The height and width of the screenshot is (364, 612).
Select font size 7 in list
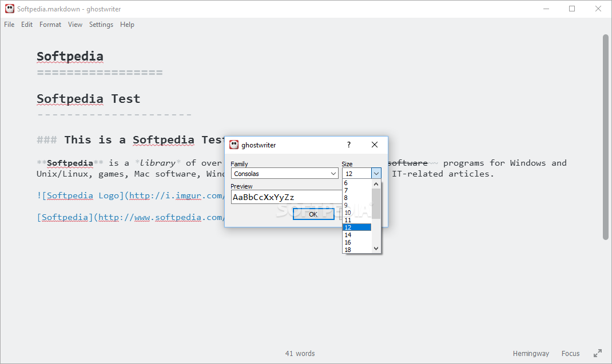tap(357, 190)
